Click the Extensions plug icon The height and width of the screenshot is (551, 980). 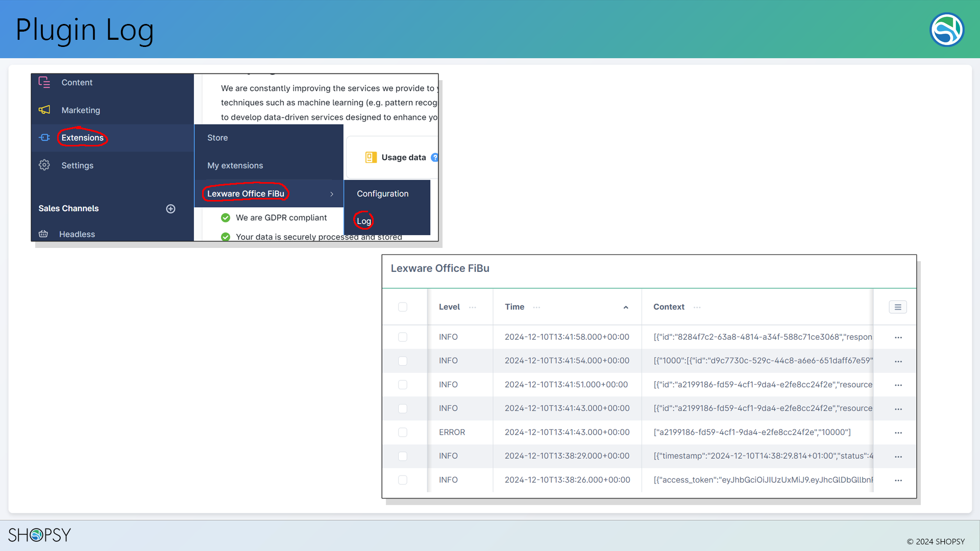tap(44, 137)
